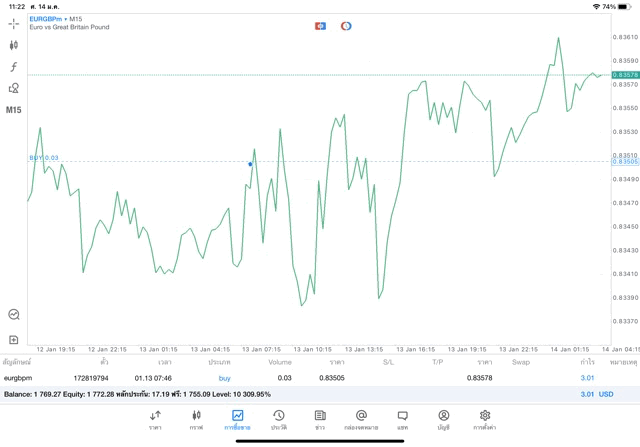Activate the crosshair tool
This screenshot has height=447, width=640.
(14, 23)
